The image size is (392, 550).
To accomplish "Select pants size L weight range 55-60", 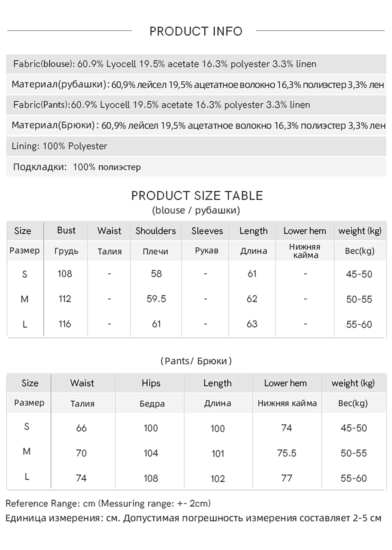I will click(354, 478).
